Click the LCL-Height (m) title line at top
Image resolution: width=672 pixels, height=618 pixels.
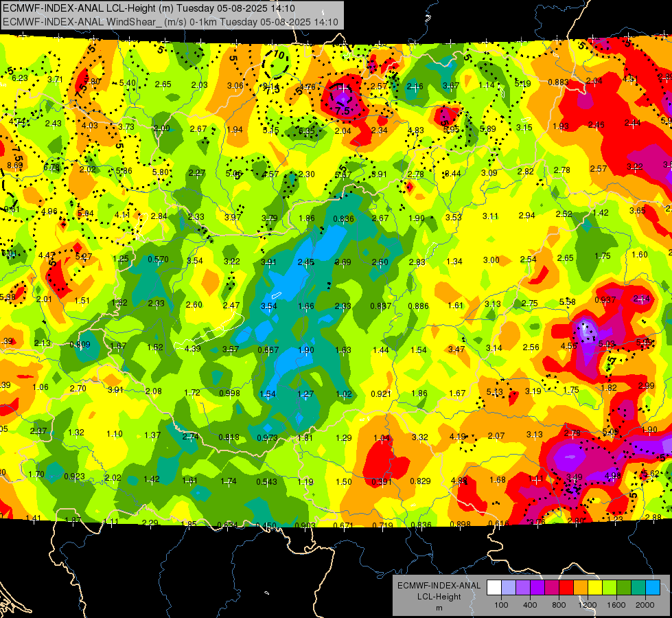click(x=149, y=8)
